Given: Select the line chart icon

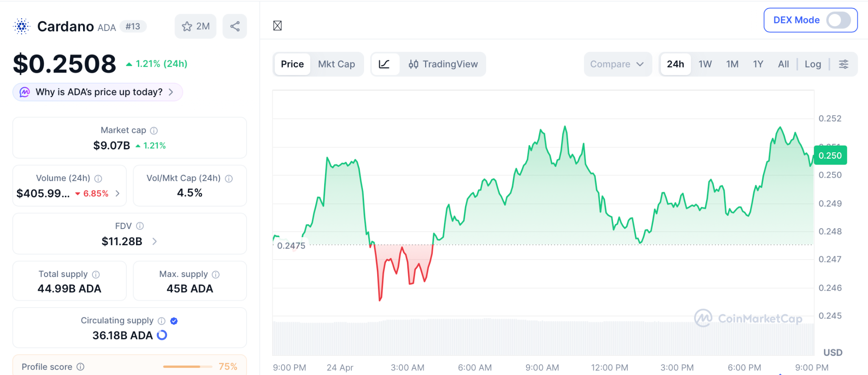Looking at the screenshot, I should 384,64.
